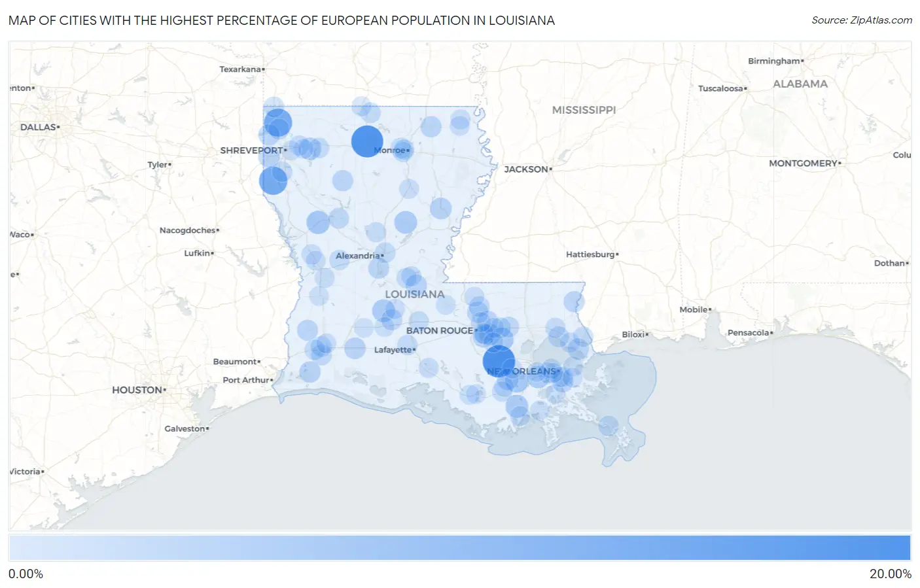Click the 20.00% legend label
This screenshot has width=920, height=588.
click(890, 574)
